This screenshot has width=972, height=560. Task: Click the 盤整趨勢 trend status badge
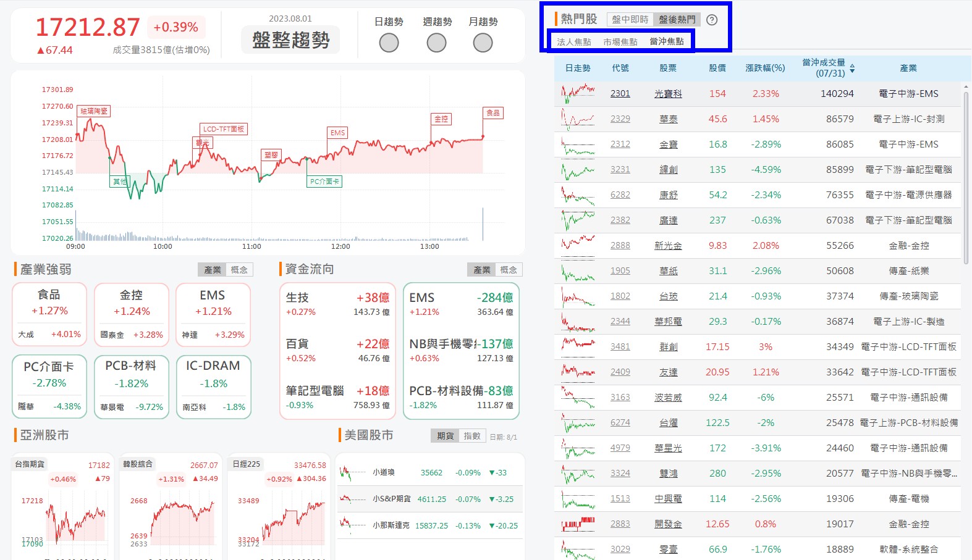(x=291, y=40)
